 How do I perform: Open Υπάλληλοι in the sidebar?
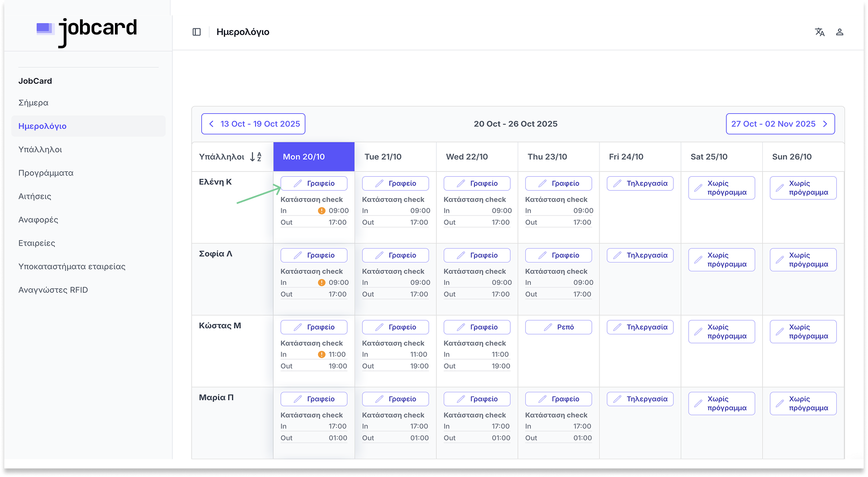[40, 149]
